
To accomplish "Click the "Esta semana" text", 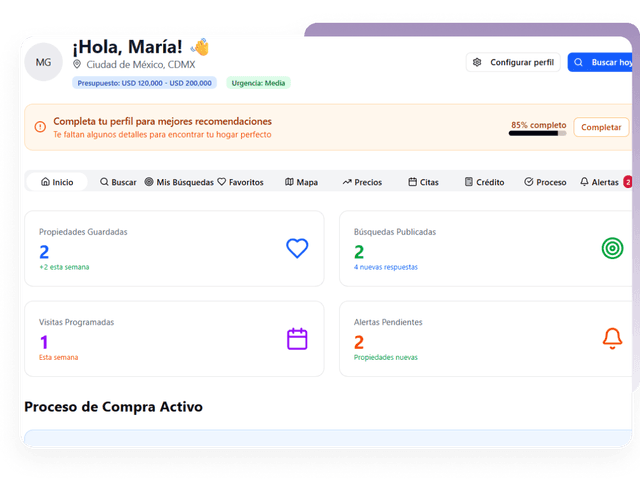I will tap(58, 357).
